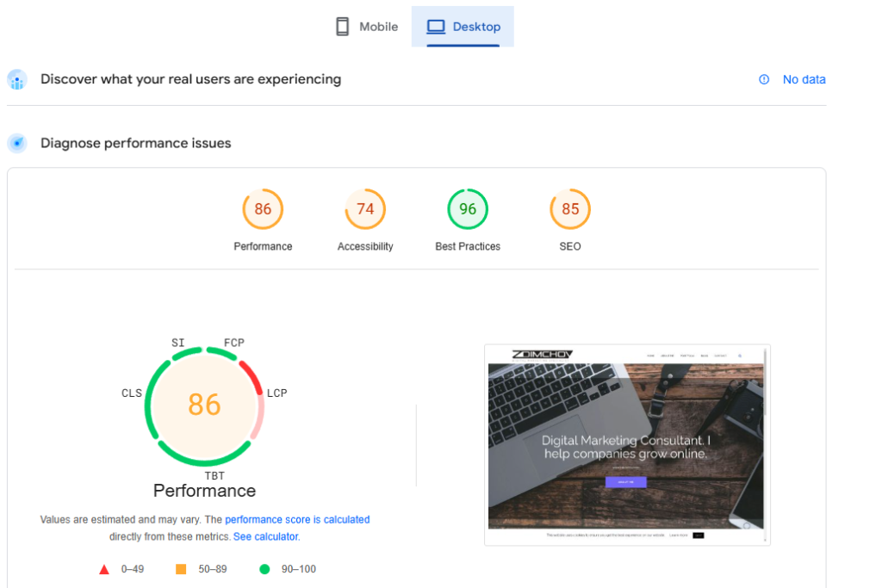Select the Desktop tab
This screenshot has height=588, width=882.
pyautogui.click(x=463, y=27)
